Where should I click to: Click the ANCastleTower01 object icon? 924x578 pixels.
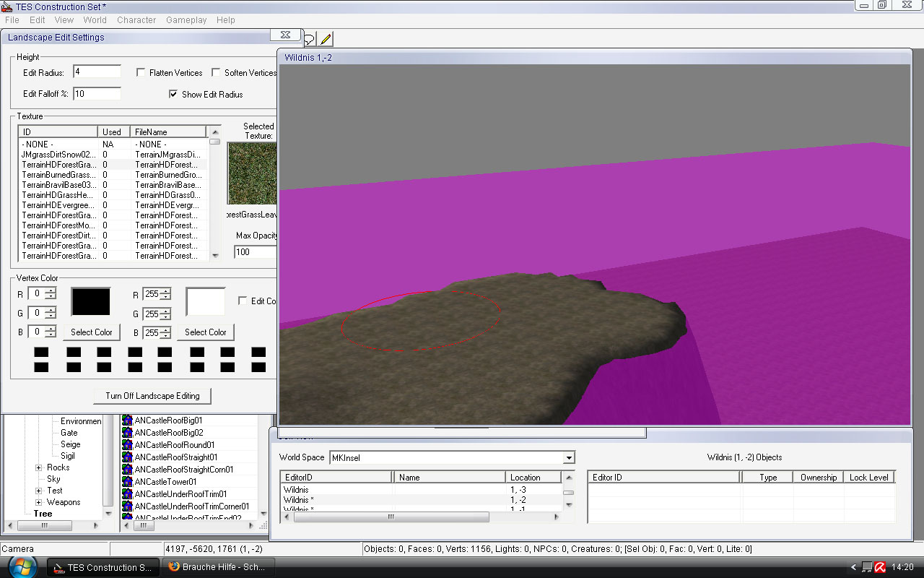[x=127, y=482]
